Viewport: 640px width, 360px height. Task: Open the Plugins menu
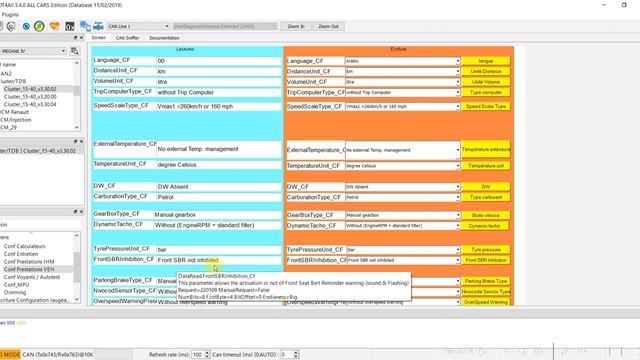10,14
